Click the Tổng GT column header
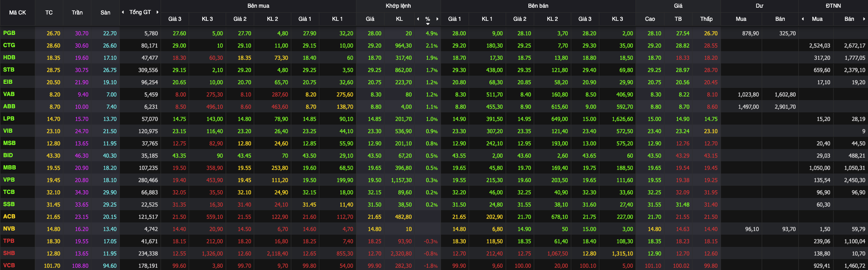Viewport: 868px width, 270px height. (140, 12)
